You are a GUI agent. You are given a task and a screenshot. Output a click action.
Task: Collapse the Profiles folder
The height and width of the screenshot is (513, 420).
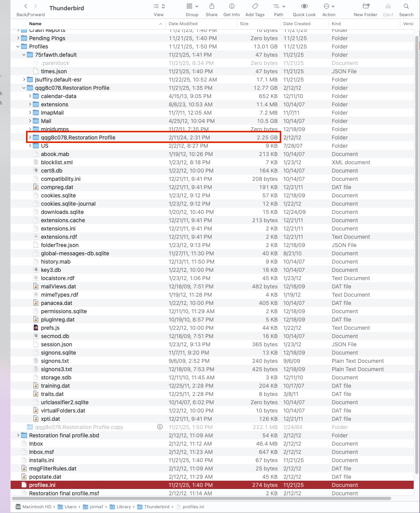pos(18,46)
